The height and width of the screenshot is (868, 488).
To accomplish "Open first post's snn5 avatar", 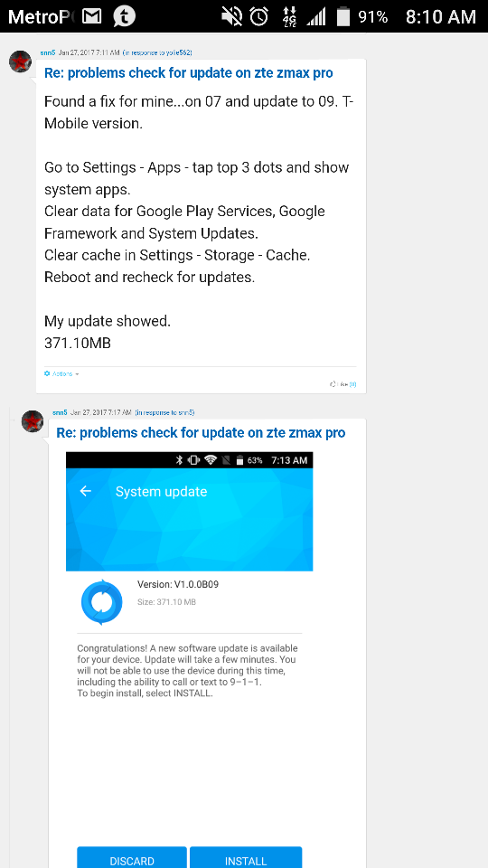I will click(21, 61).
